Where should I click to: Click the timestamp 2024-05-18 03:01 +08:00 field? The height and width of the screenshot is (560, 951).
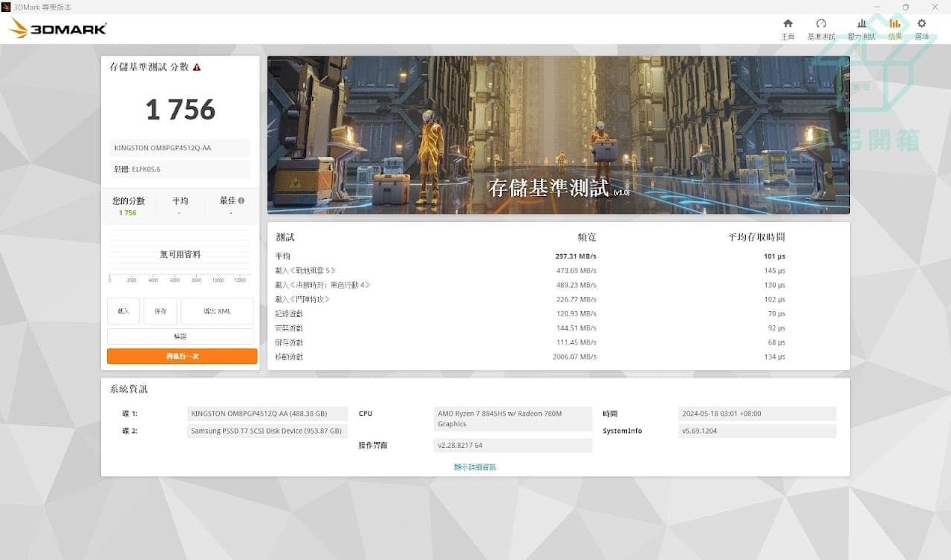757,414
